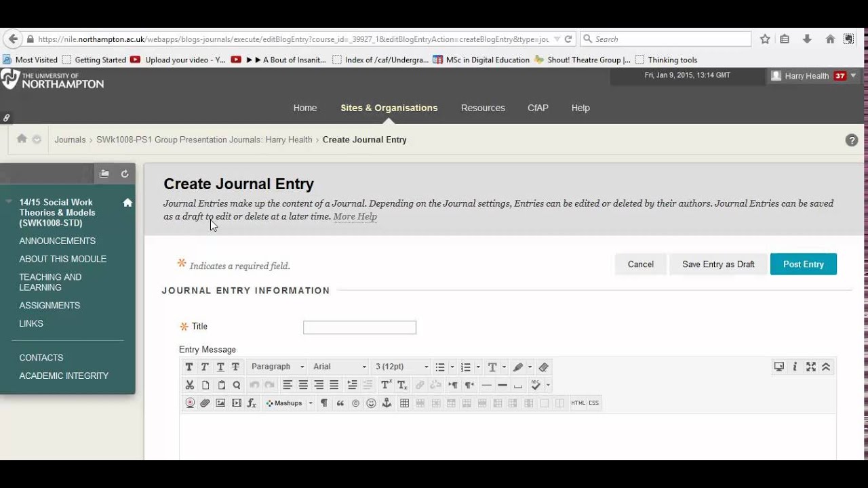Open text color dropdown arrow
Viewport: 868px width, 488px height.
pos(504,367)
